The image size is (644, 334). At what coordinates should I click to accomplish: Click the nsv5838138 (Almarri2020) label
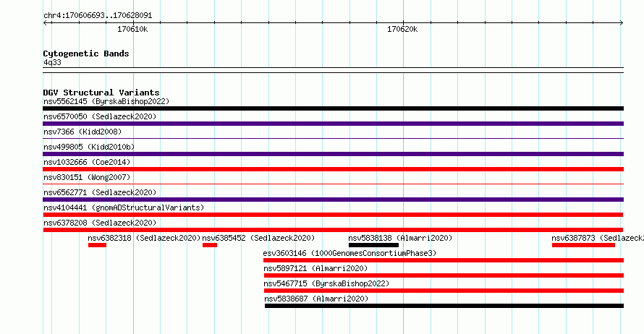pos(400,238)
